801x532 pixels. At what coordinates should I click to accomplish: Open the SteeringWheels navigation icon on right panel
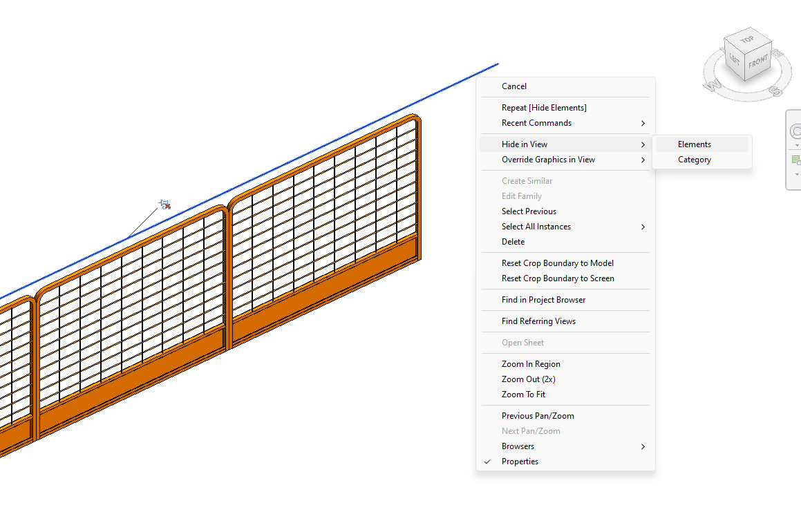click(795, 130)
